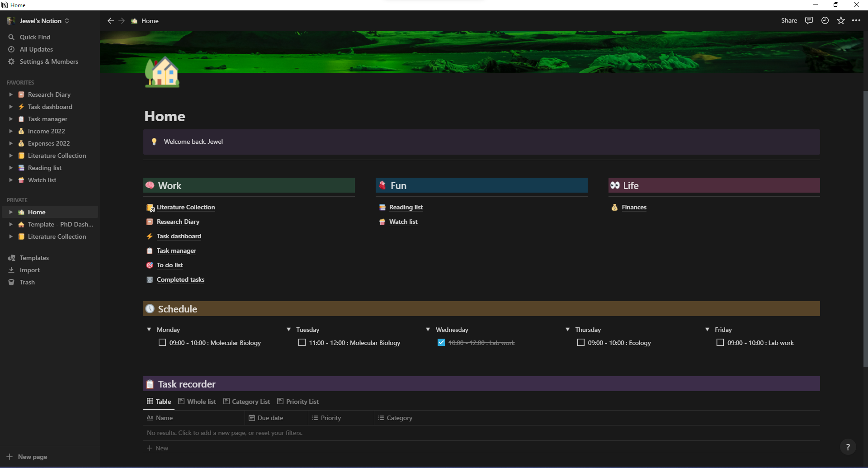This screenshot has height=468, width=868.
Task: Expand Research Diary in favorites
Action: [x=11, y=95]
